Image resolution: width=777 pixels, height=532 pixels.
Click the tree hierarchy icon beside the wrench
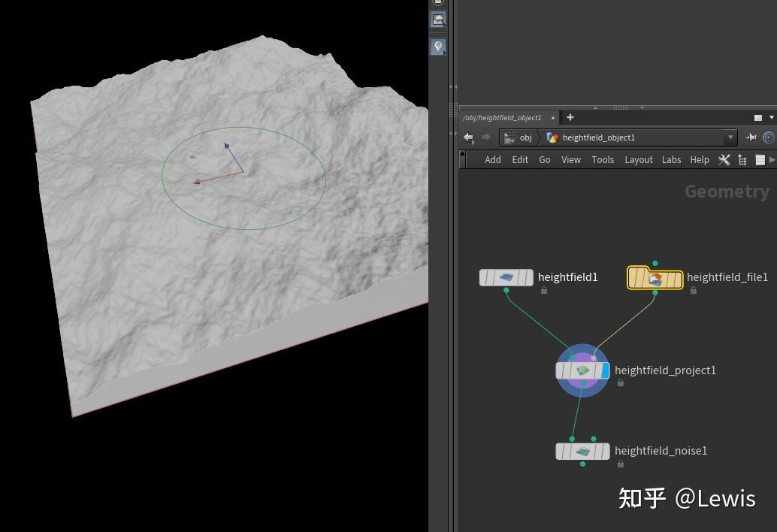pos(742,159)
